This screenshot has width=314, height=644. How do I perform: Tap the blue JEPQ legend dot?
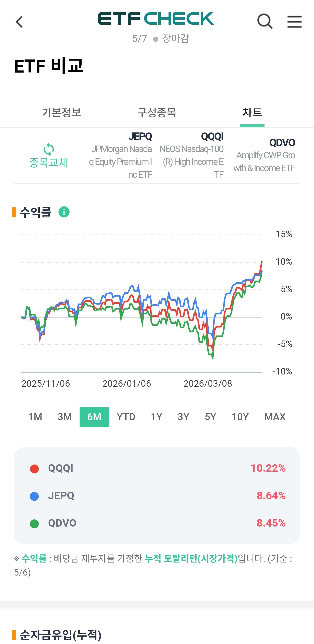coord(34,496)
